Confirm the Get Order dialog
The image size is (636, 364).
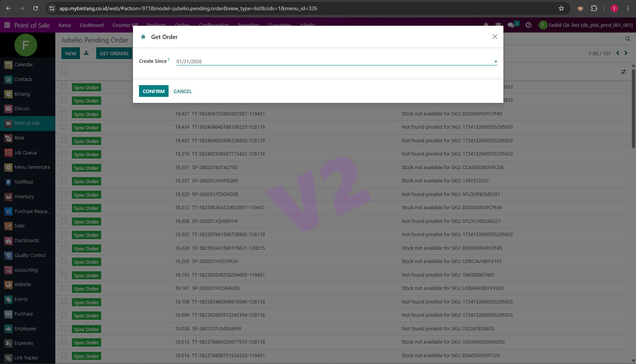click(x=154, y=91)
